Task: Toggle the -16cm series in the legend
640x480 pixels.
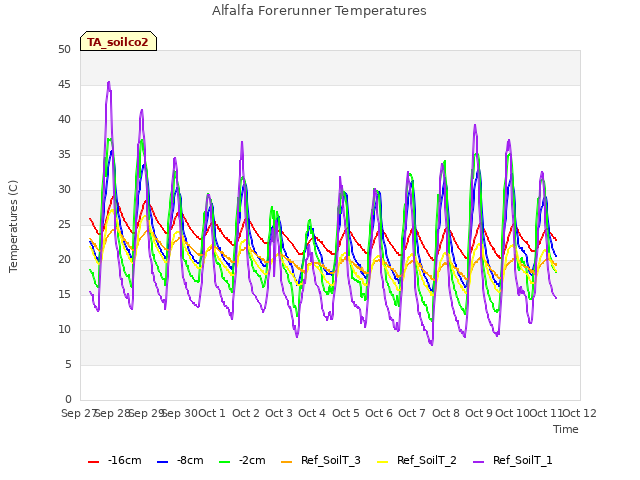Action: tap(115, 460)
